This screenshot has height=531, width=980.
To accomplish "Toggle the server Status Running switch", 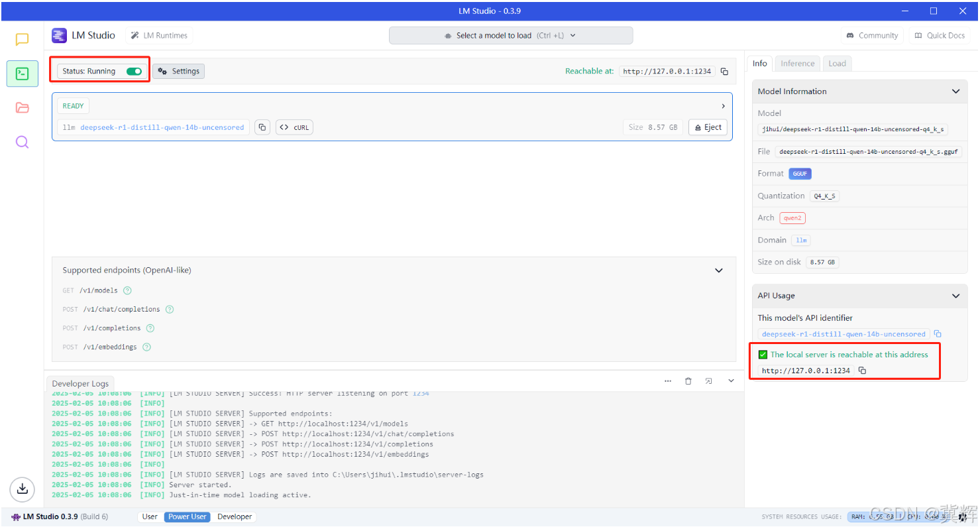I will pos(134,72).
